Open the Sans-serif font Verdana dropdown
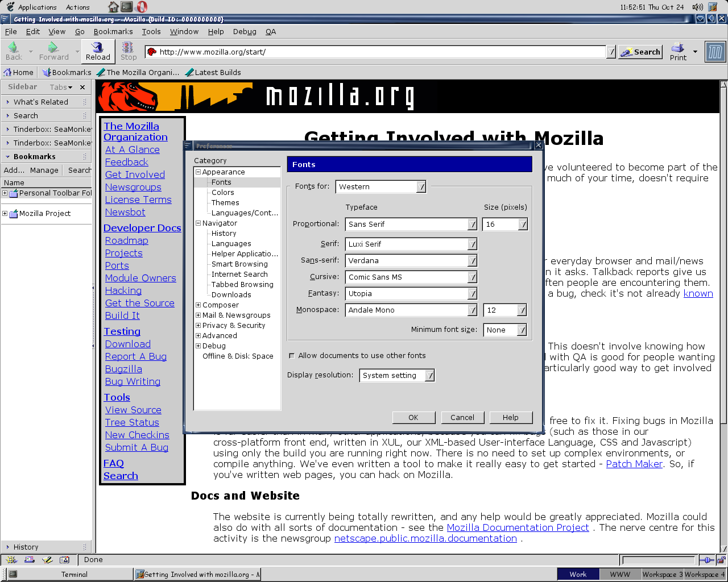728x582 pixels. pyautogui.click(x=411, y=260)
